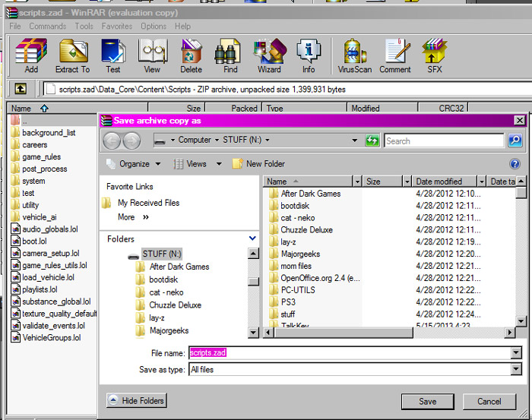
Task: Click in the Search box
Action: 444,141
